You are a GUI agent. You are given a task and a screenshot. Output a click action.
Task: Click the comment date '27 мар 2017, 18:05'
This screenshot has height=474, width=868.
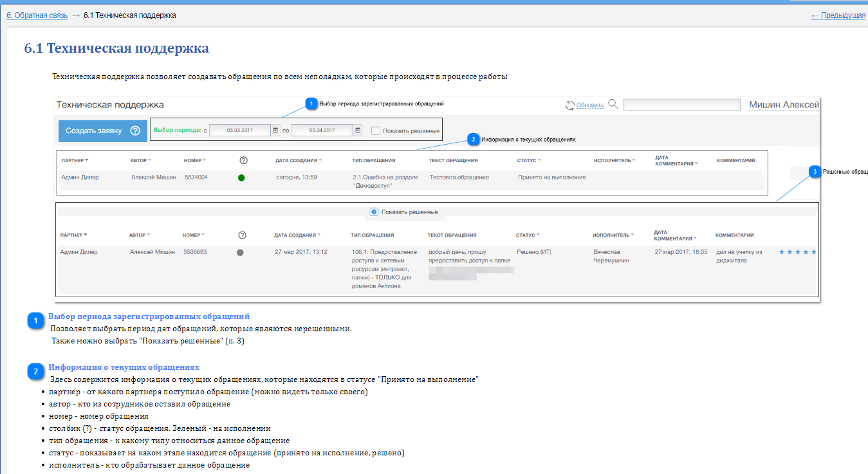[x=681, y=252]
